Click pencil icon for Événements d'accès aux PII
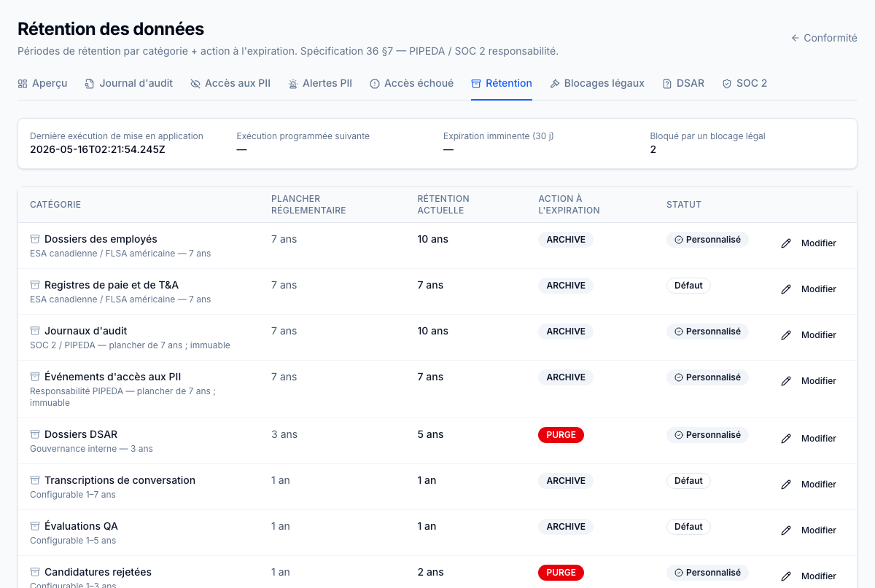The width and height of the screenshot is (875, 588). click(x=786, y=381)
